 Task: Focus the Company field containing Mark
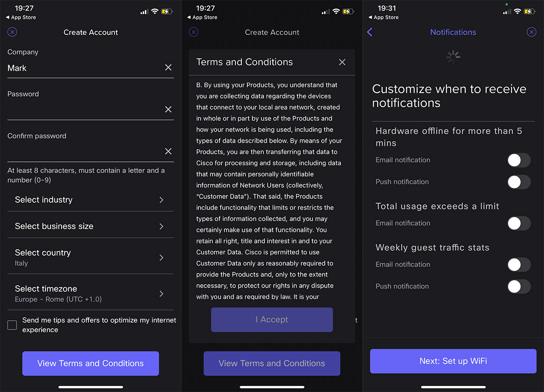click(85, 68)
